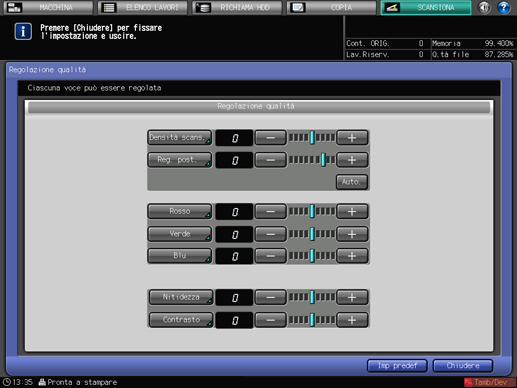
Task: Increase Verde with plus button
Action: tap(352, 234)
